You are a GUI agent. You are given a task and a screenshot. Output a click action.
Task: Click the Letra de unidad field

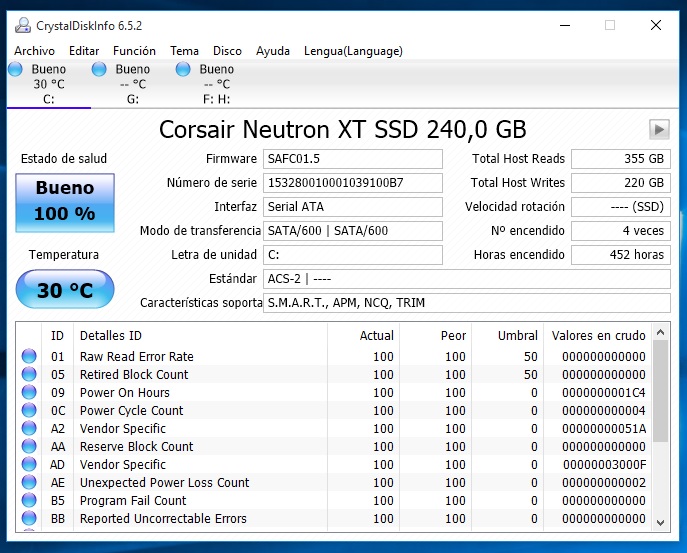(x=353, y=255)
